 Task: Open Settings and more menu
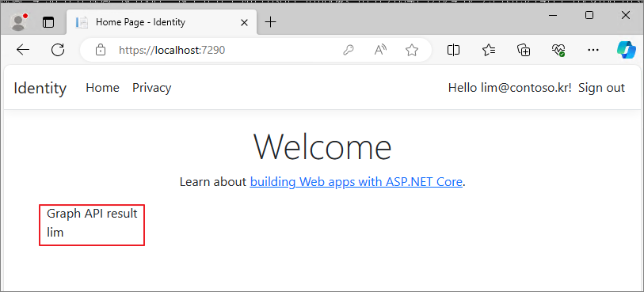click(593, 50)
